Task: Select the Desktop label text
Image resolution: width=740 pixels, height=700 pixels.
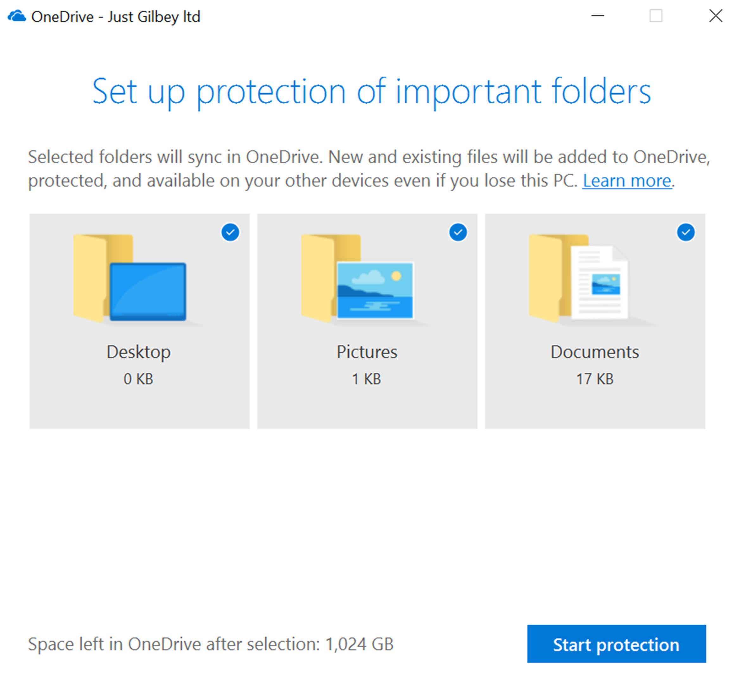Action: [138, 352]
